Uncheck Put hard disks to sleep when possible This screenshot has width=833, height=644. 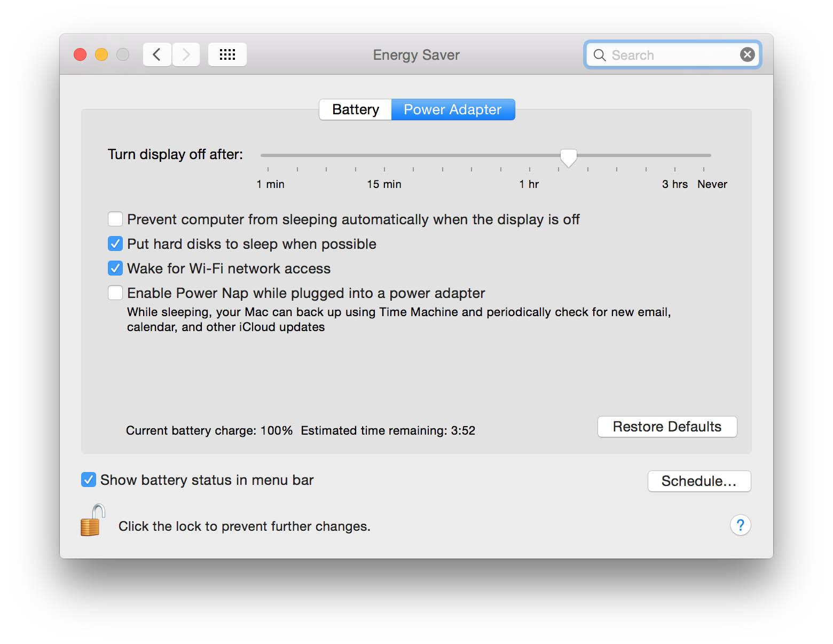[115, 244]
